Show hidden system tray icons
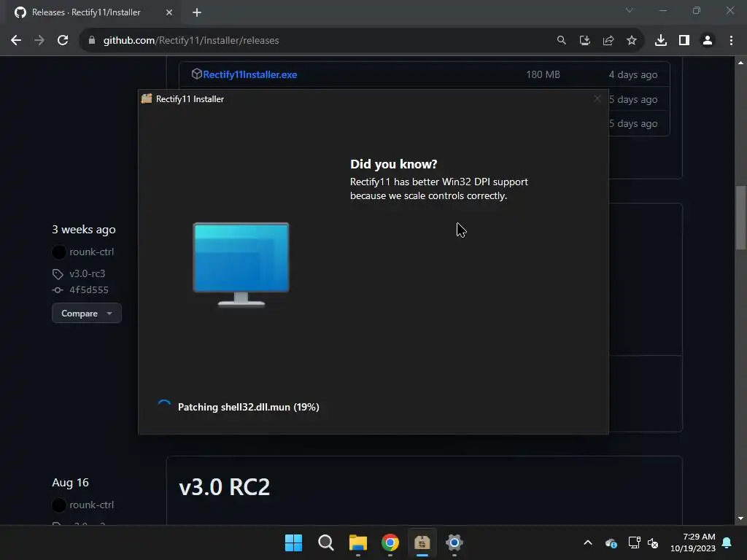This screenshot has width=747, height=560. tap(588, 542)
